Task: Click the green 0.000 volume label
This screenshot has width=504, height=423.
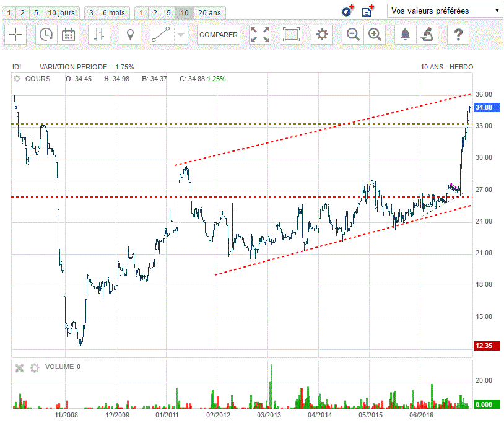Action: click(487, 404)
